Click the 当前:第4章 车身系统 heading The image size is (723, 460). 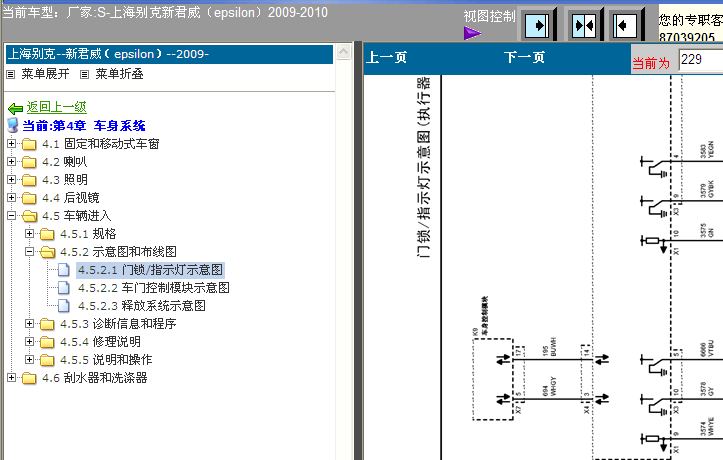click(83, 125)
